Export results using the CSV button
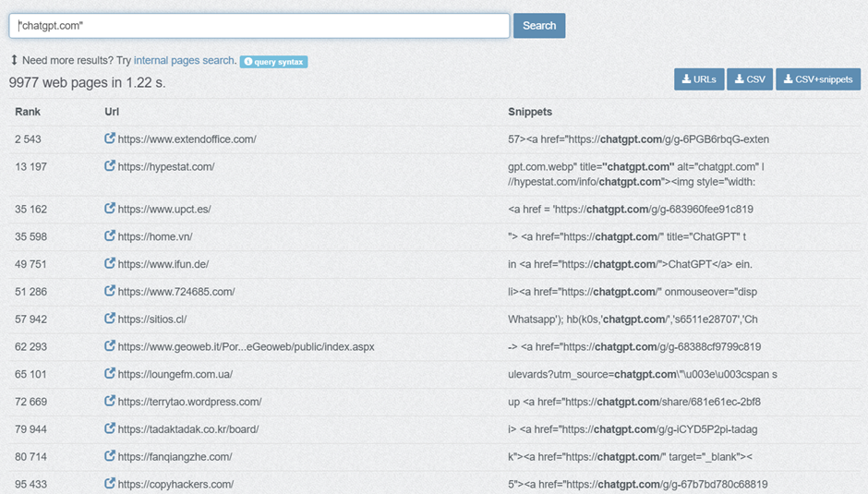868x494 pixels. (x=750, y=79)
